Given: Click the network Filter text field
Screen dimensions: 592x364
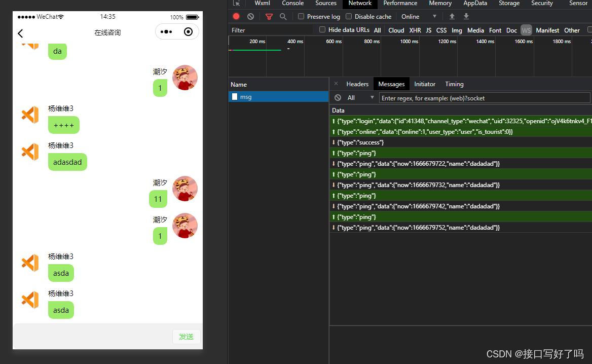Looking at the screenshot, I should 272,30.
